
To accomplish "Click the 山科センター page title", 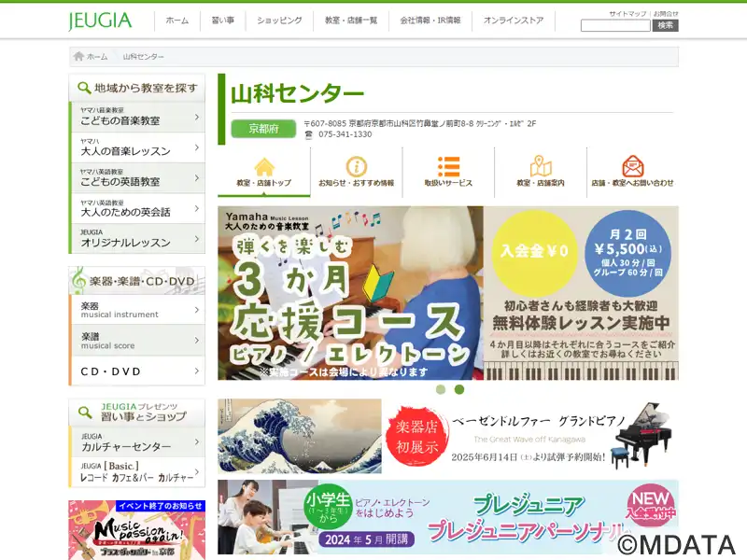I will (298, 93).
